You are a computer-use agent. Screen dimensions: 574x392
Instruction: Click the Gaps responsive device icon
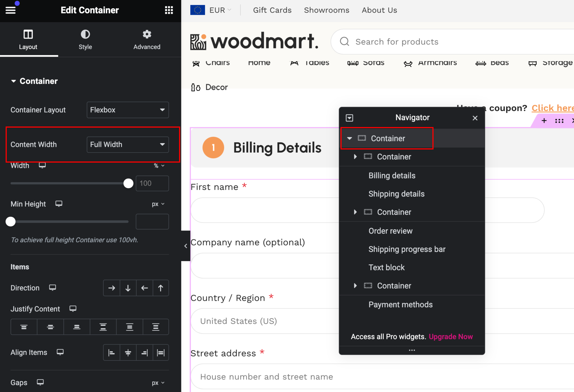tap(40, 382)
